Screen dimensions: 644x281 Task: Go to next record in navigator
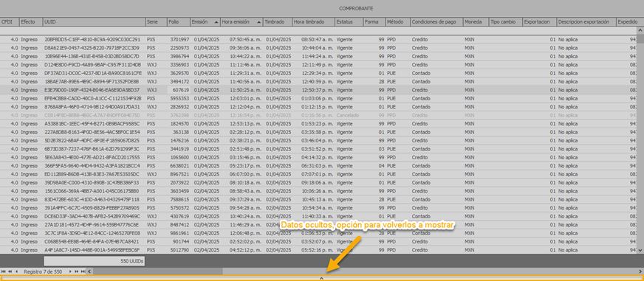click(70, 271)
